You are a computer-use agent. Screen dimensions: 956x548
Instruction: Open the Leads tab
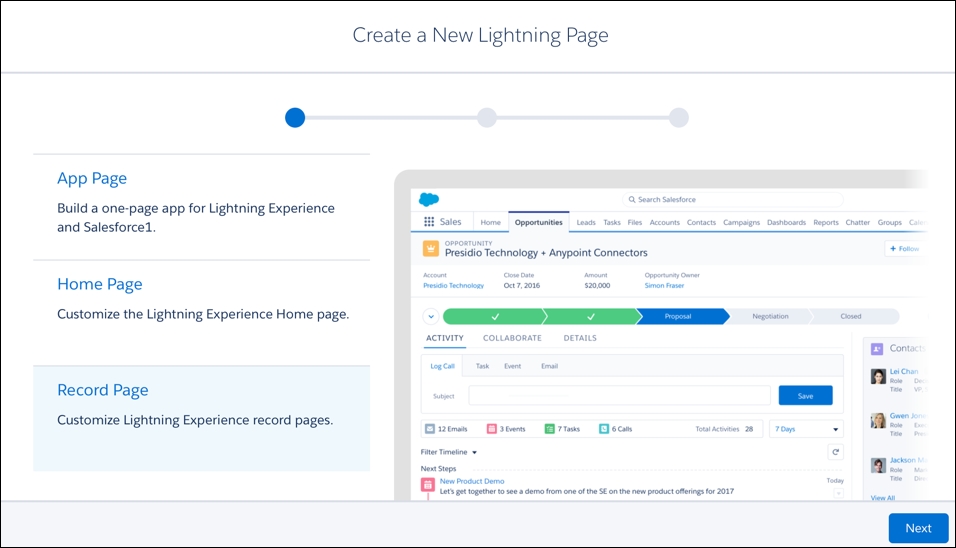(586, 222)
